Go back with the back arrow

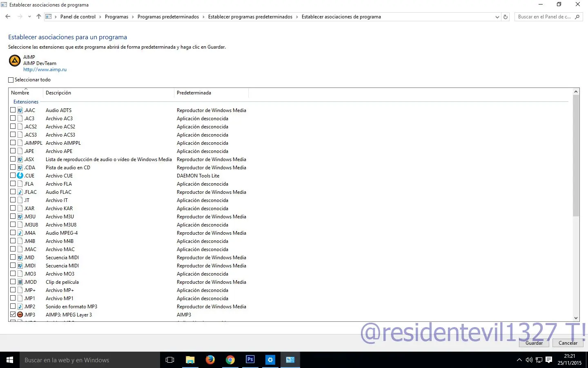pos(8,17)
